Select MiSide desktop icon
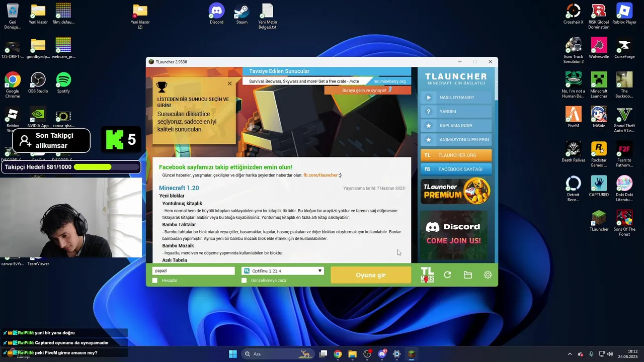The width and height of the screenshot is (644, 362). (599, 118)
